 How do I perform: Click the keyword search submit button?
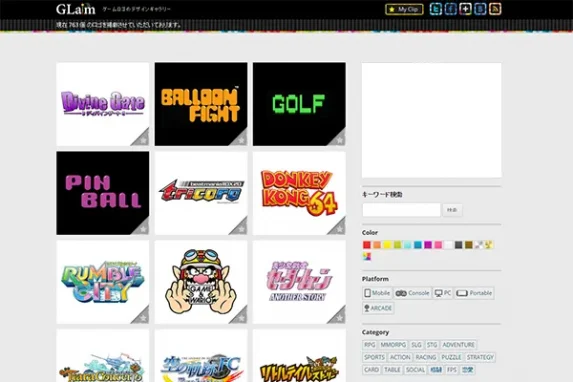click(x=452, y=210)
